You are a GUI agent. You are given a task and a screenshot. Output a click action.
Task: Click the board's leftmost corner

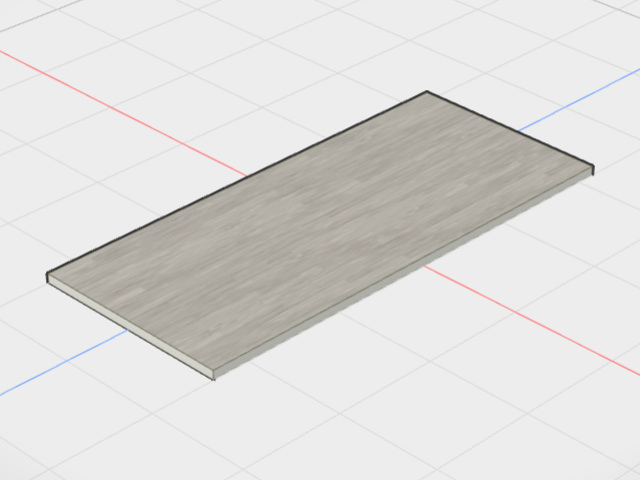[x=47, y=273]
